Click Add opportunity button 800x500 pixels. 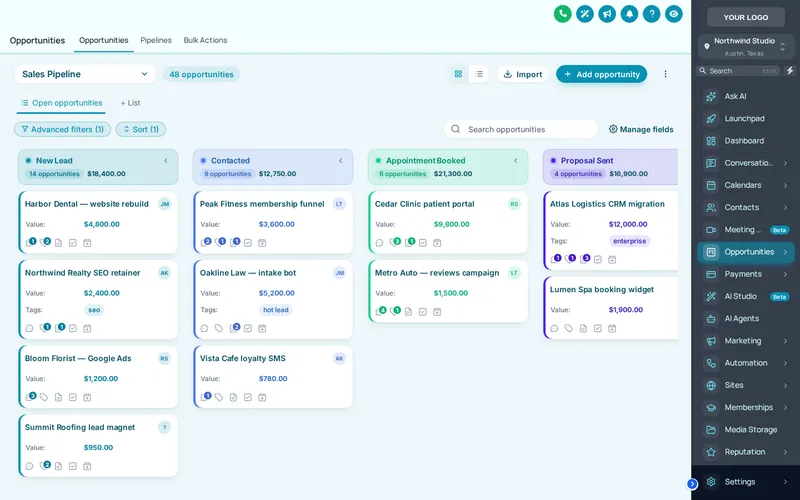click(x=602, y=74)
